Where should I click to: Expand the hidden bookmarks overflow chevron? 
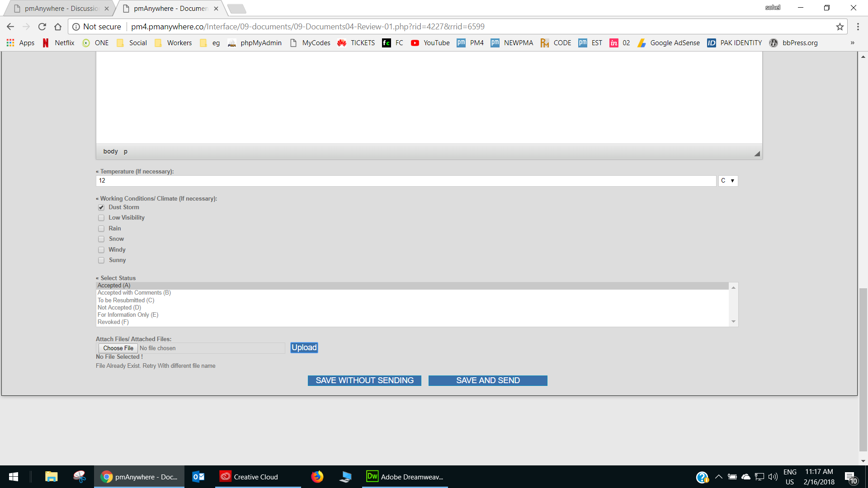[x=852, y=43]
